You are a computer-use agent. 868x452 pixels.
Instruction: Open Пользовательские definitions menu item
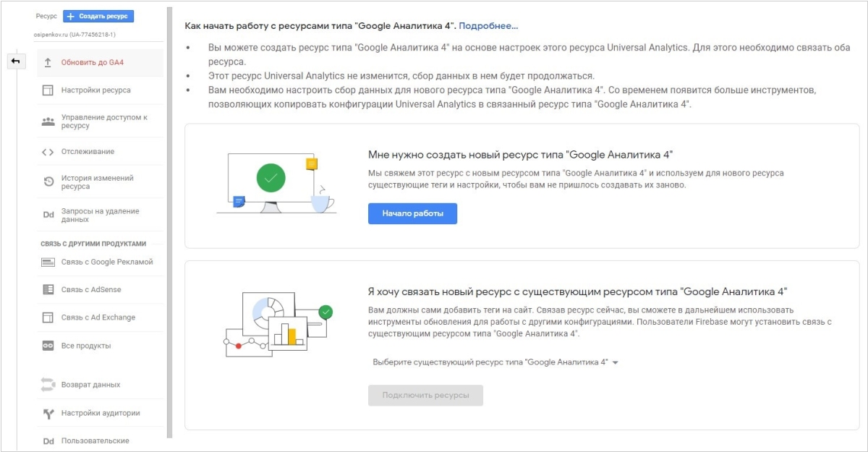(95, 440)
